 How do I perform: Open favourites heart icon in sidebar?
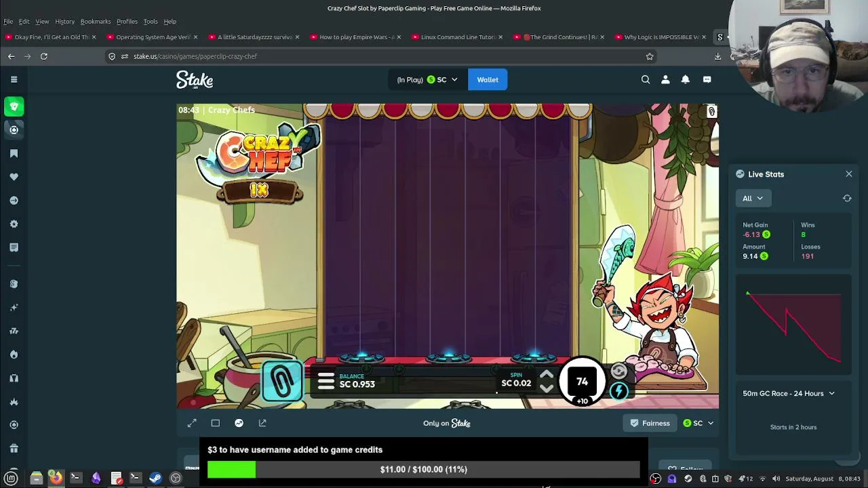[x=14, y=177]
